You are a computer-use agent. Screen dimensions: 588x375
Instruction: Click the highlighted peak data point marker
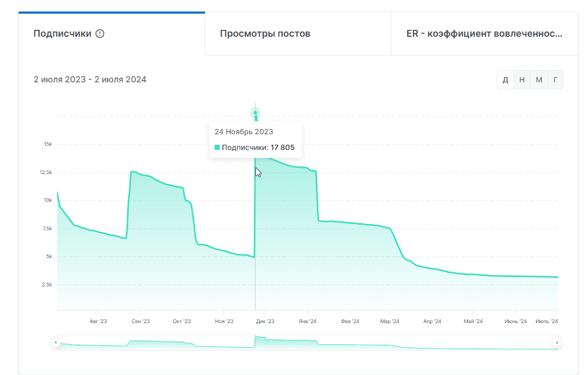tap(255, 113)
